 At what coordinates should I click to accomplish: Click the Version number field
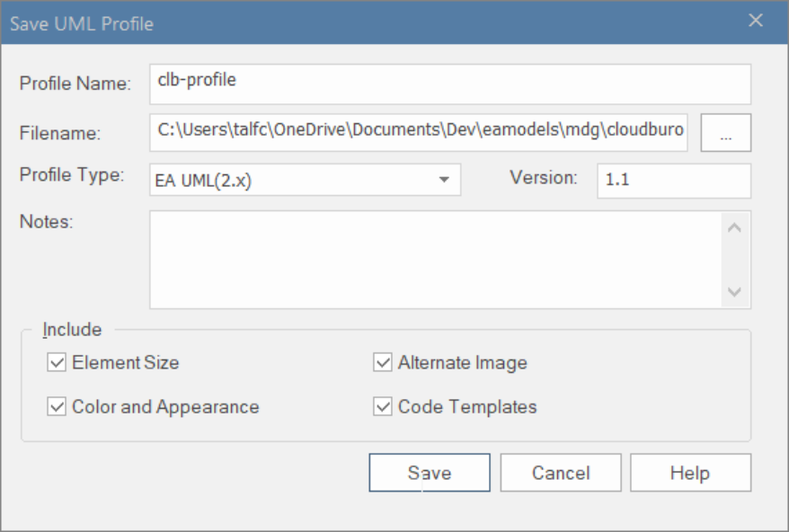click(673, 180)
